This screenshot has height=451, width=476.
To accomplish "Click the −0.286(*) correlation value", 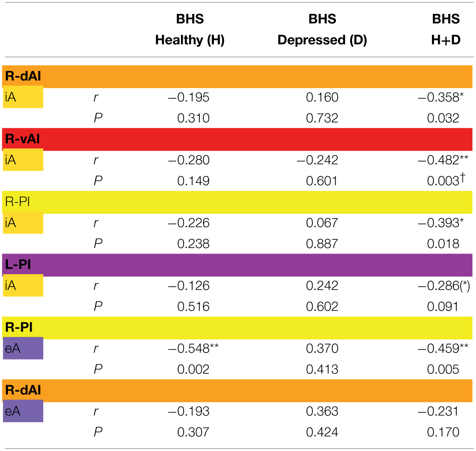I will coord(442,286).
